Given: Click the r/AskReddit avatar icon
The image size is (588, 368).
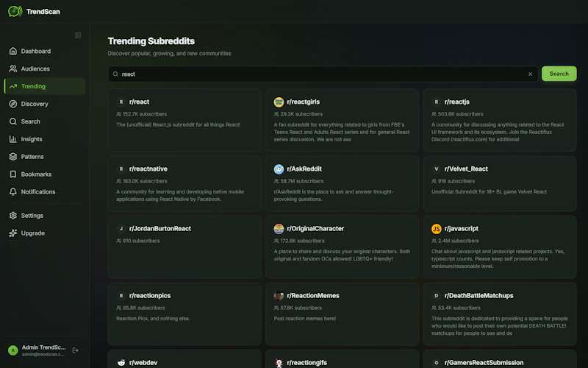Looking at the screenshot, I should 279,169.
